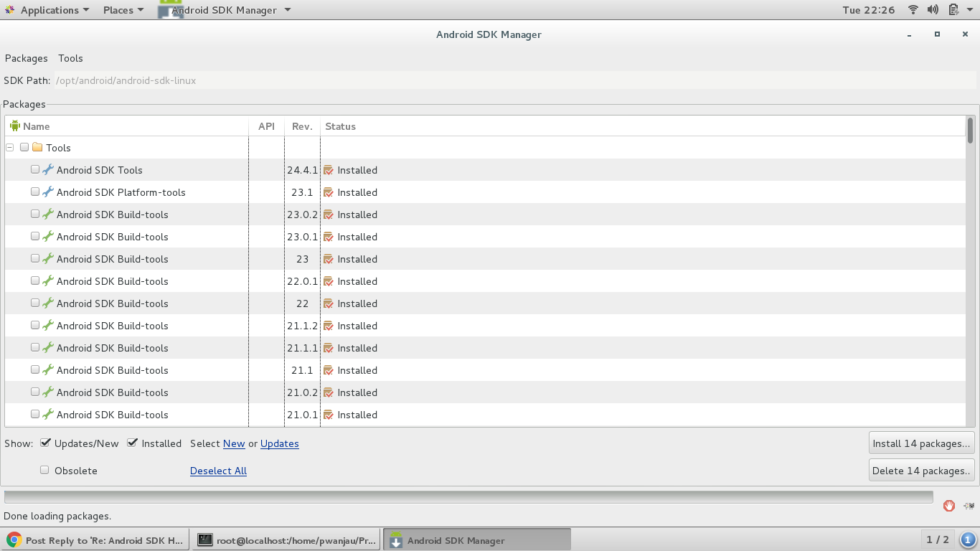Check the Tools group checkbox
This screenshot has width=980, height=551.
tap(24, 147)
